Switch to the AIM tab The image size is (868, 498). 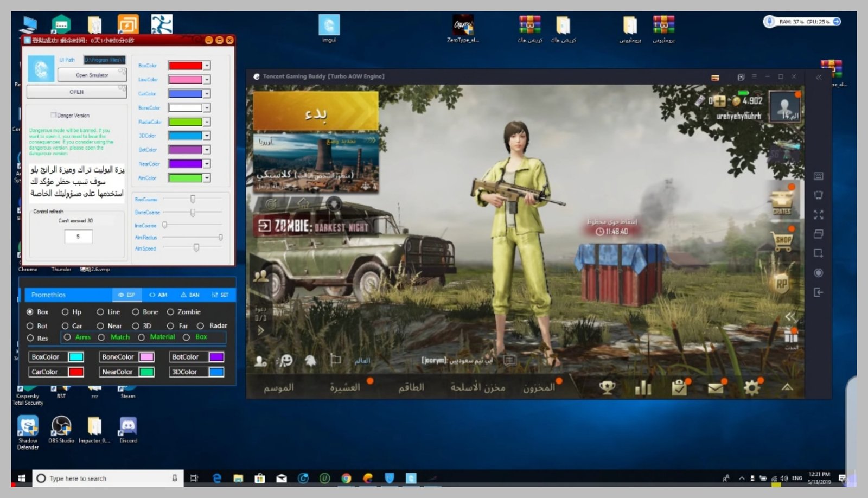pyautogui.click(x=158, y=295)
